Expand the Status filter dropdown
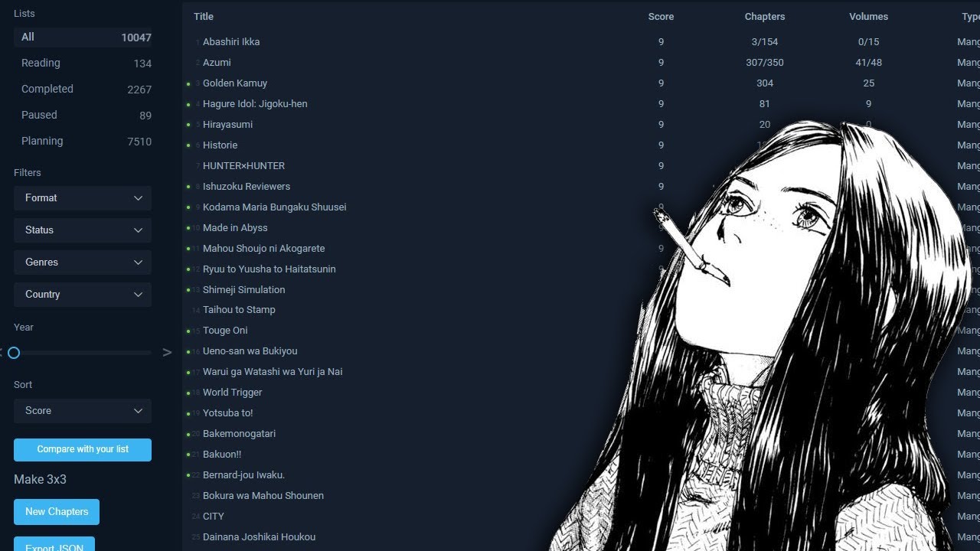 tap(83, 230)
